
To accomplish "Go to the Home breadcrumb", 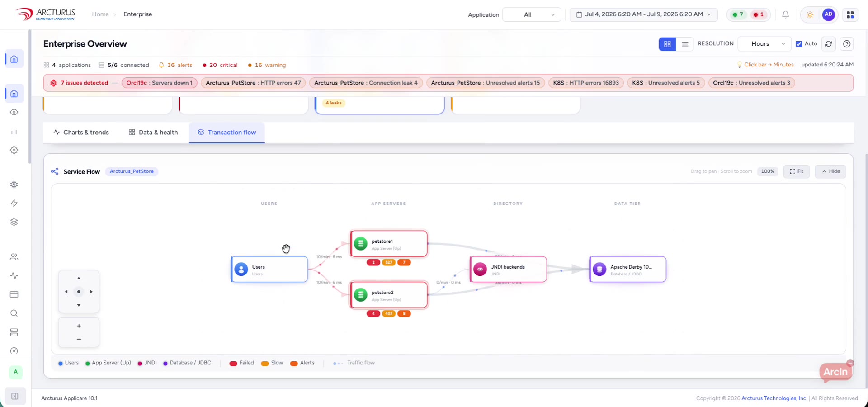I will pos(100,14).
